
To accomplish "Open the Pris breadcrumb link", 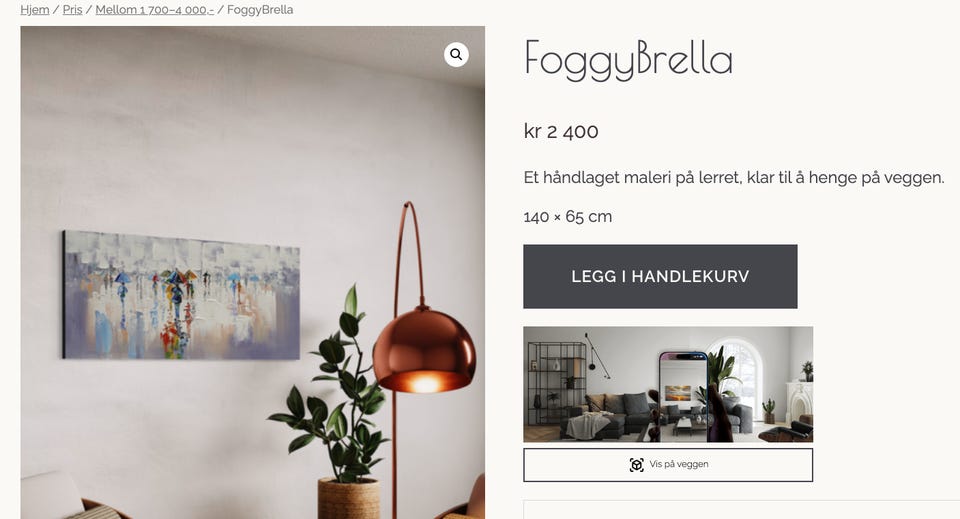I will (72, 10).
